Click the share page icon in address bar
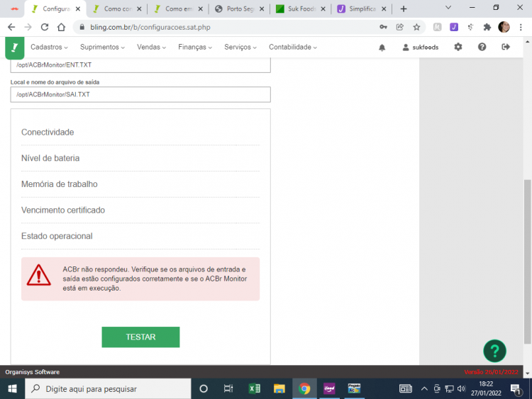This screenshot has width=532, height=399. pos(399,27)
